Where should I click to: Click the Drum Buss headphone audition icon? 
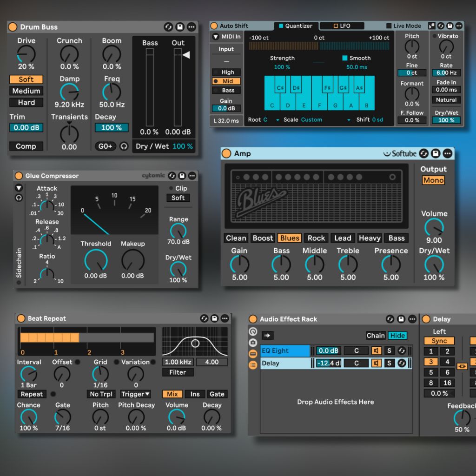(x=124, y=146)
